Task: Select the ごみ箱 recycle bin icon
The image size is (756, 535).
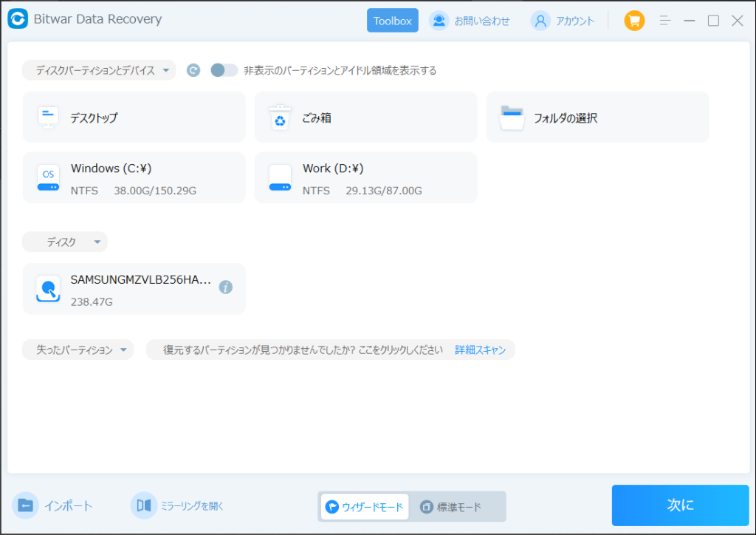Action: pyautogui.click(x=280, y=117)
